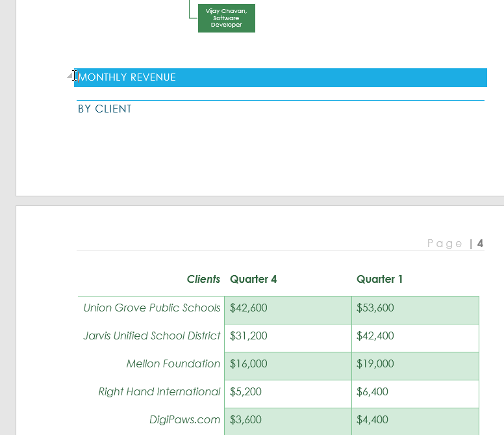Screen dimensions: 504x435
Task: Click the Right Hand International cell
Action: pos(159,392)
